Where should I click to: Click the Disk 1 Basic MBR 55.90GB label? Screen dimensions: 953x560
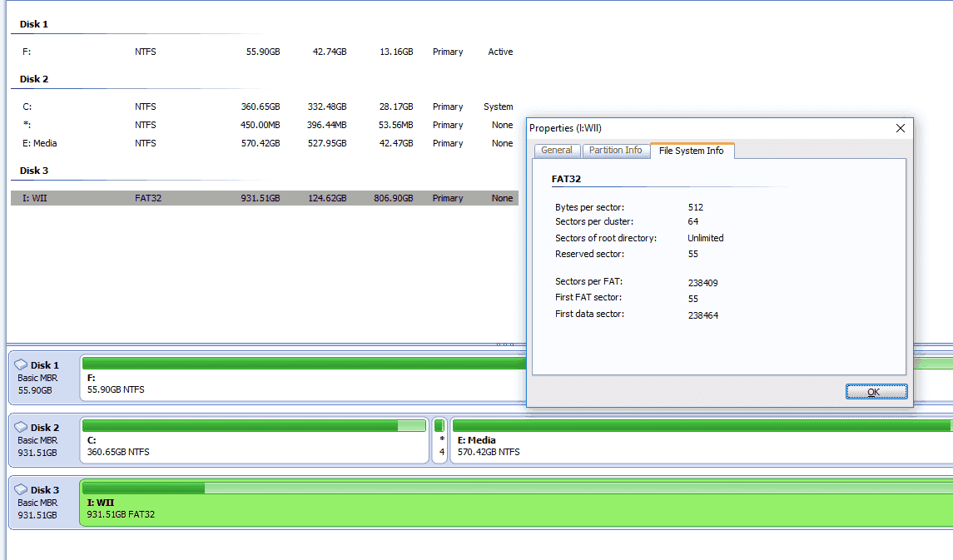37,377
